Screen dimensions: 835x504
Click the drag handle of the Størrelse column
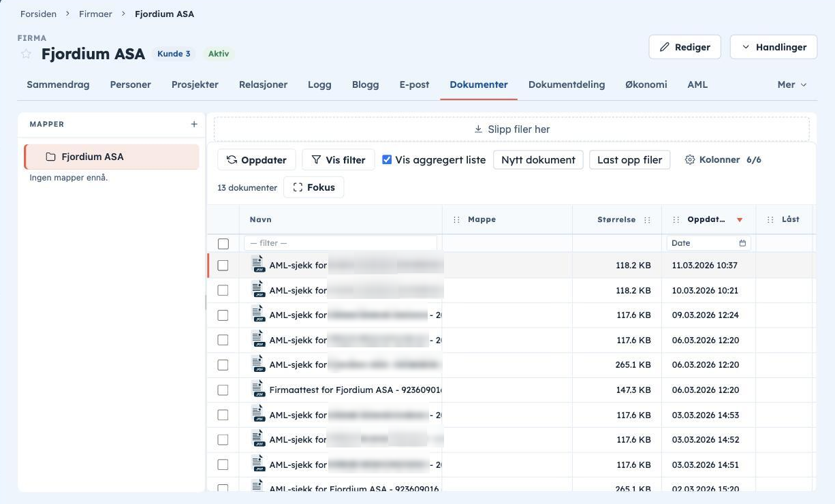[647, 220]
